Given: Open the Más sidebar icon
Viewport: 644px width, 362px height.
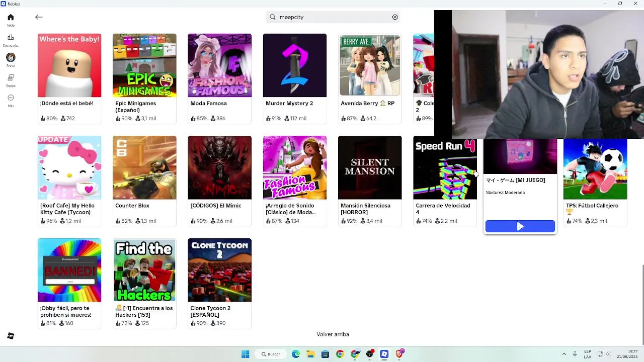Looking at the screenshot, I should tap(11, 98).
